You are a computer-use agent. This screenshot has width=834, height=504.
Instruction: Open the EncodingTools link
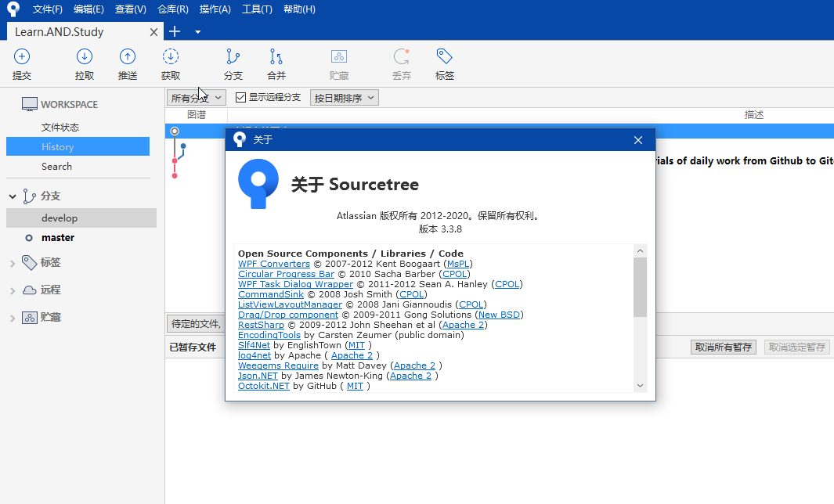tap(269, 334)
